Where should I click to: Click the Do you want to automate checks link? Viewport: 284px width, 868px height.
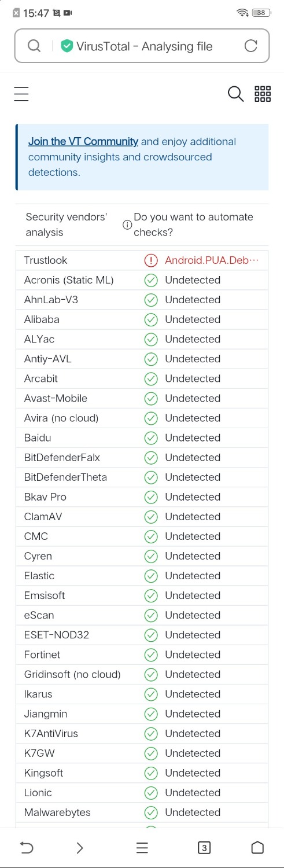click(x=193, y=225)
